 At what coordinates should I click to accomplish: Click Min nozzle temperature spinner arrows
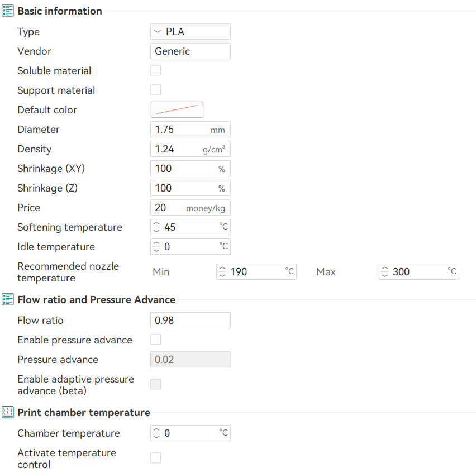click(x=223, y=272)
